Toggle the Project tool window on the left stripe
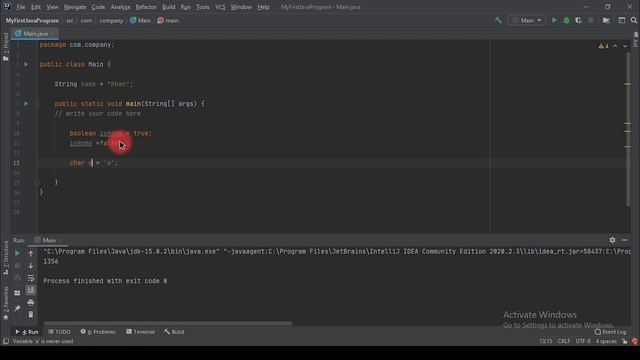This screenshot has width=640, height=360. 6,47
